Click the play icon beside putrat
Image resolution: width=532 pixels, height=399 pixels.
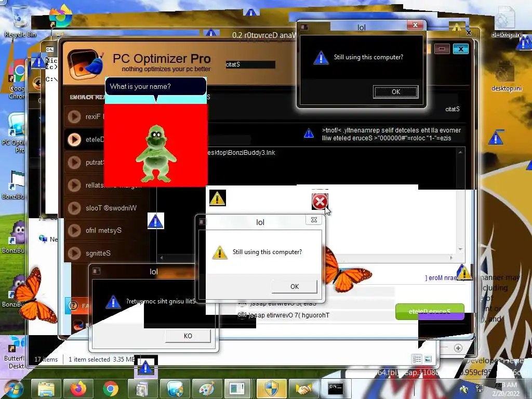(74, 163)
